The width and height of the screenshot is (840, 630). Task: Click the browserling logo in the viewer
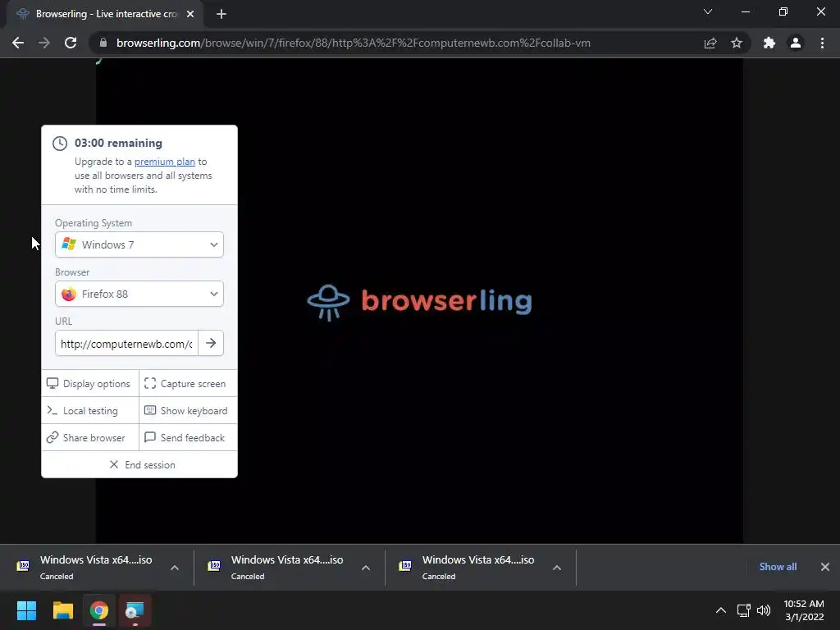(x=419, y=302)
